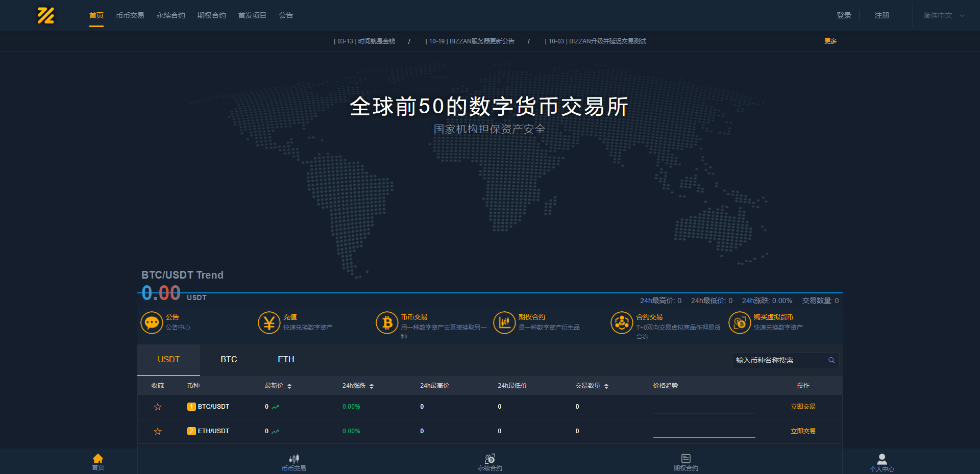This screenshot has width=980, height=474.
Task: Open the 简体中文 language dropdown
Action: tap(943, 16)
